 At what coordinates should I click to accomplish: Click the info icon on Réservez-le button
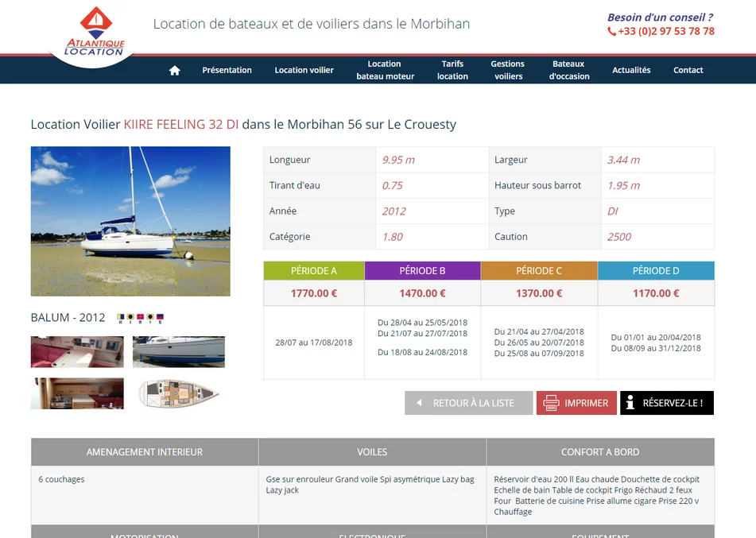[x=630, y=403]
